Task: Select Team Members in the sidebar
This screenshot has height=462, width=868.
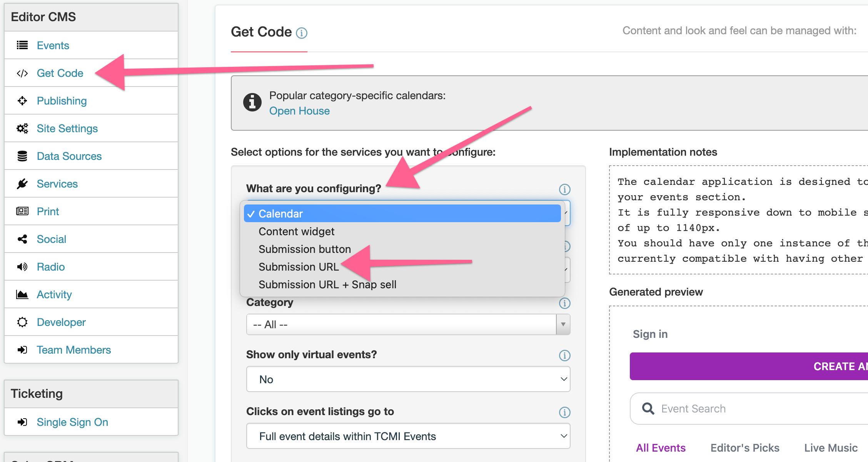Action: [x=73, y=349]
